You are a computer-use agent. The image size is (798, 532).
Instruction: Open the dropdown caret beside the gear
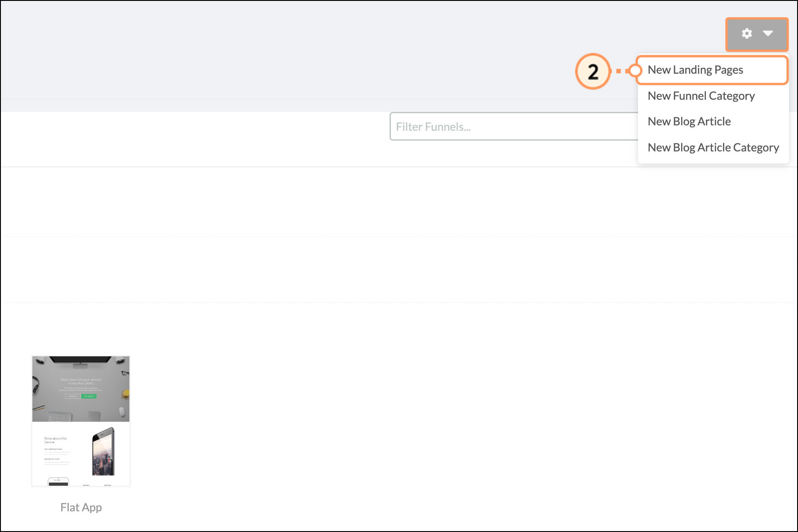click(x=768, y=33)
